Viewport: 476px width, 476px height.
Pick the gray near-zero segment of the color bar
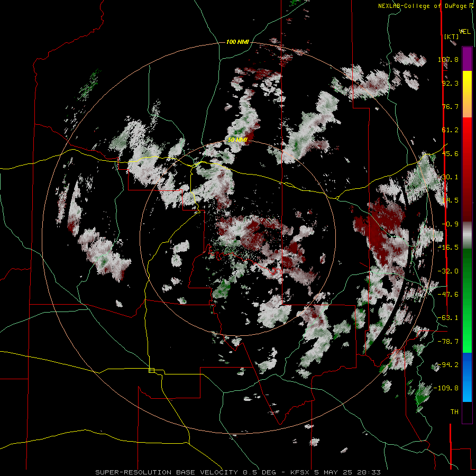pyautogui.click(x=467, y=235)
